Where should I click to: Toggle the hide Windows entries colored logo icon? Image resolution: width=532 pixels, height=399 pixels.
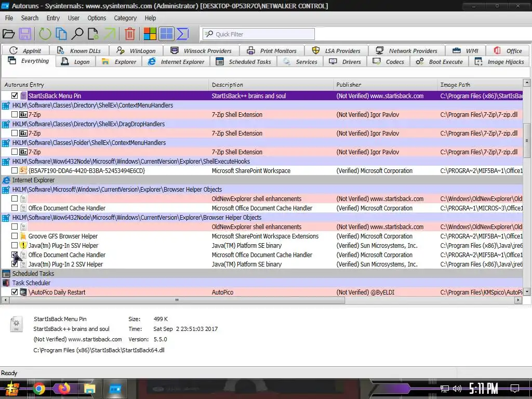(150, 34)
